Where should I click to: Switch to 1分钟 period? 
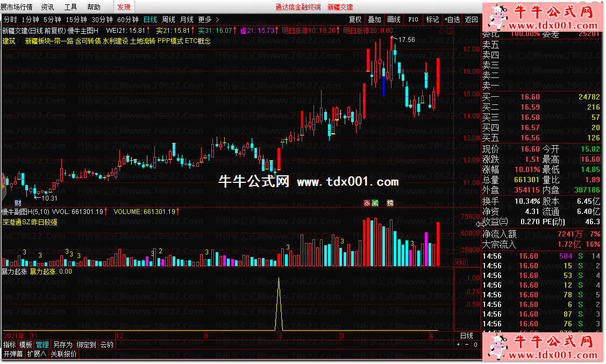coord(30,19)
